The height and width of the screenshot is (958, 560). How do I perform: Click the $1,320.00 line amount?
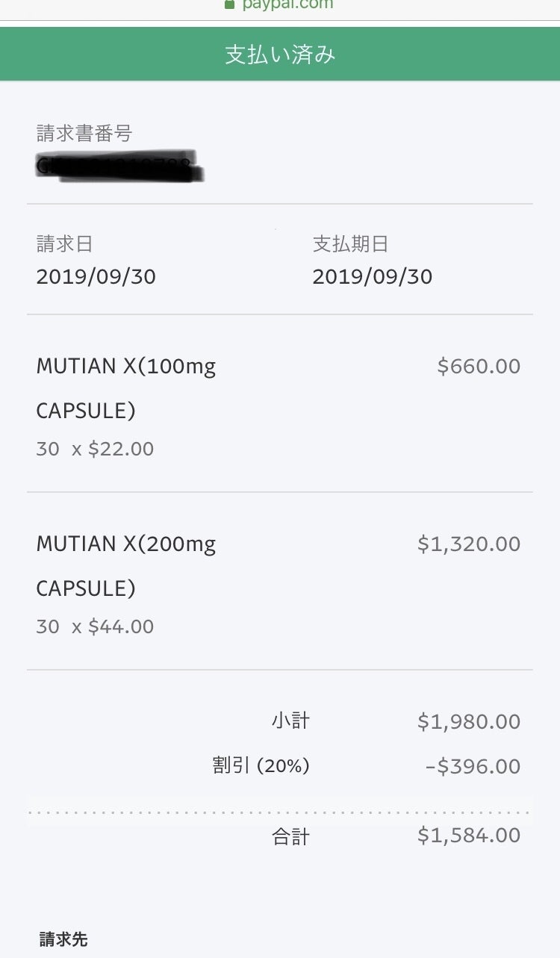tap(469, 544)
